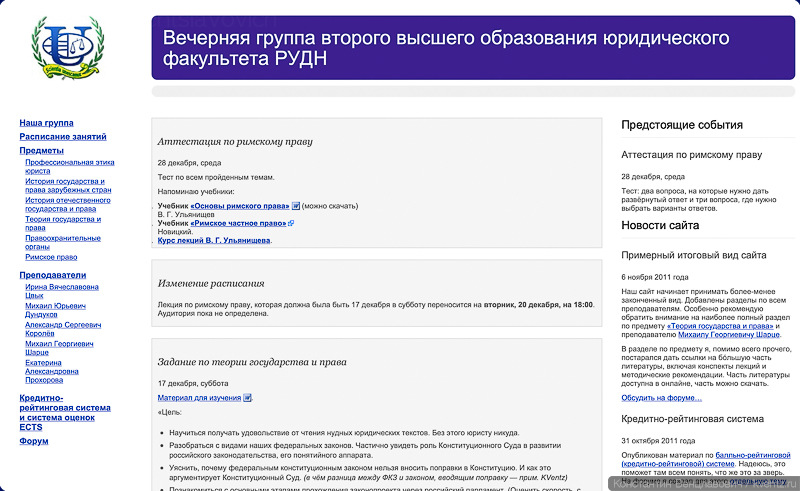Open «Правоохранительные органы» subject page
The image size is (800, 491).
pos(64,242)
